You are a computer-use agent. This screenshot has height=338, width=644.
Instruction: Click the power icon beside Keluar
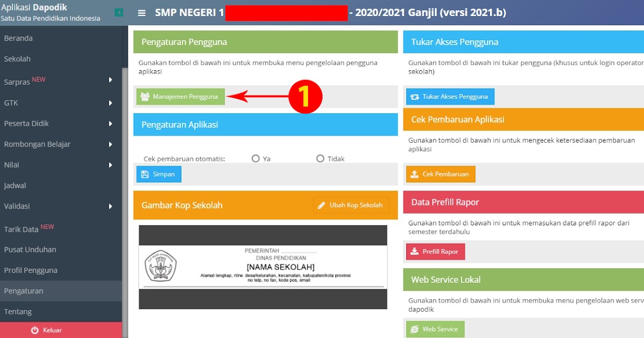pyautogui.click(x=35, y=330)
